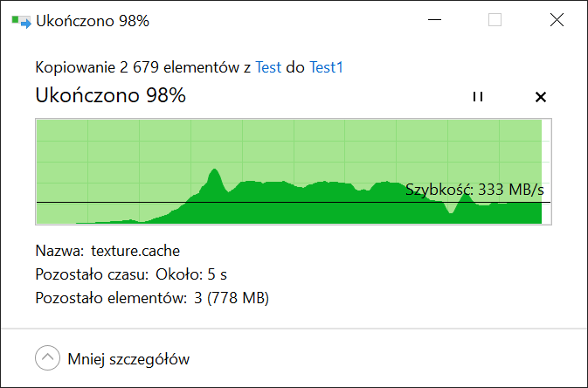The image size is (588, 388).
Task: Open the destination folder link 'Test1'
Action: (x=326, y=67)
